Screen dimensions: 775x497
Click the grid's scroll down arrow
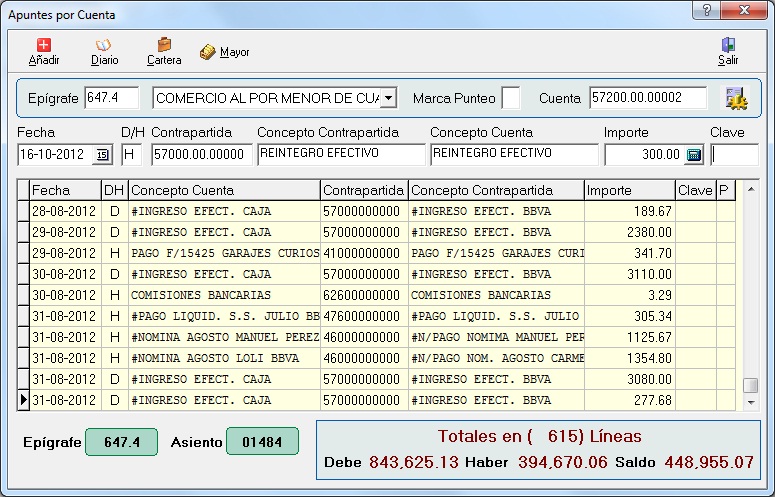[x=751, y=402]
